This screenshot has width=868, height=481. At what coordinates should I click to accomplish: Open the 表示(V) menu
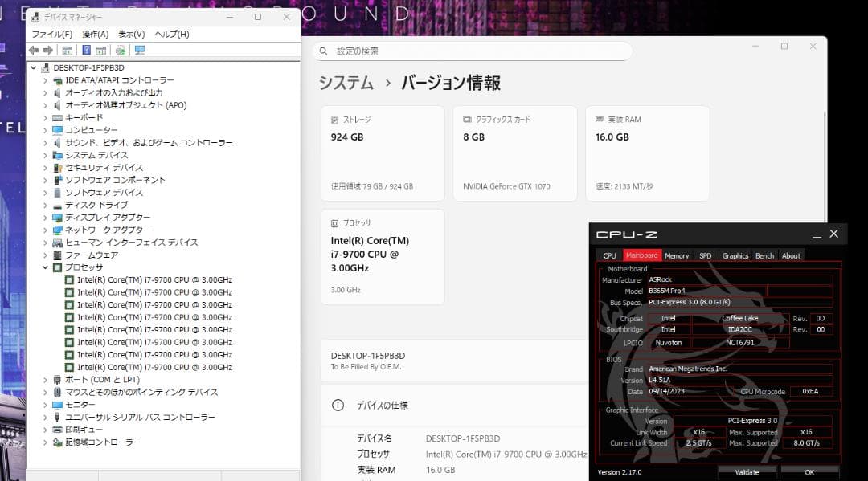point(131,35)
